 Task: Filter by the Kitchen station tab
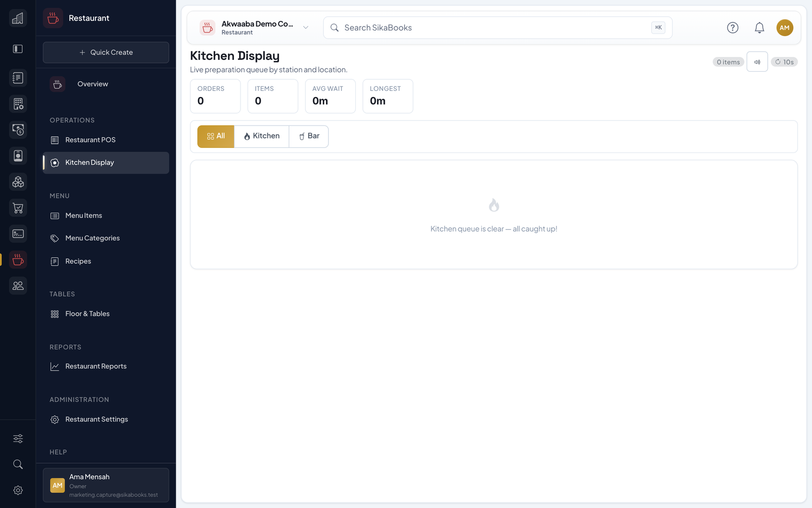click(x=262, y=136)
